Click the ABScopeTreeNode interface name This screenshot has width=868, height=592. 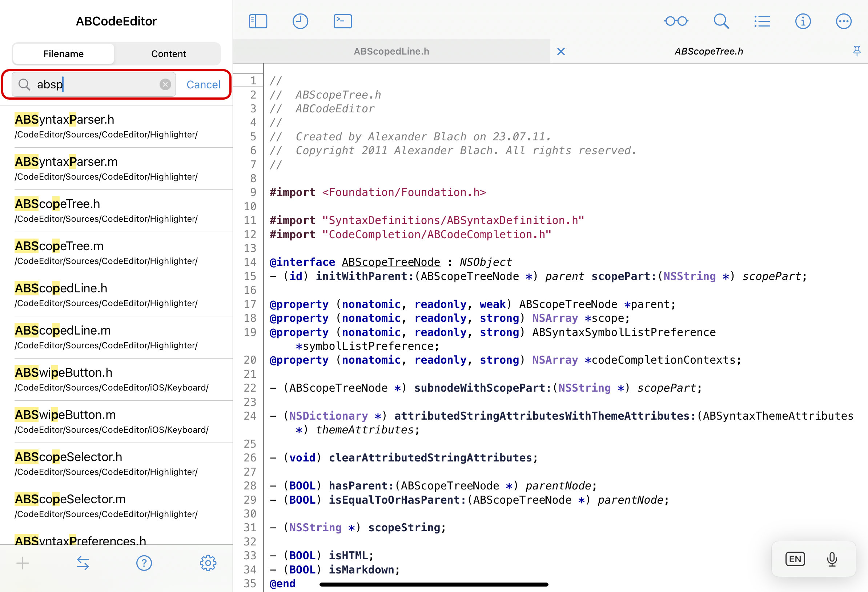click(x=391, y=262)
